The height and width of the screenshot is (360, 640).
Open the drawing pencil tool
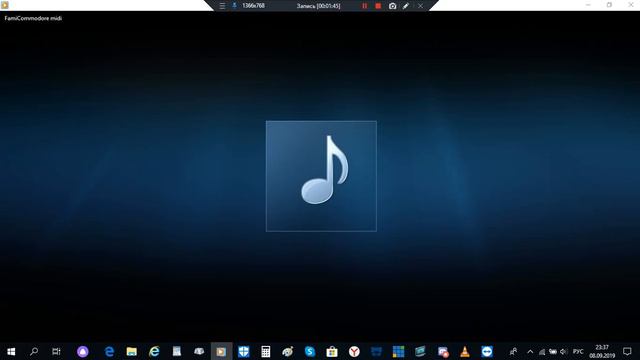click(406, 6)
